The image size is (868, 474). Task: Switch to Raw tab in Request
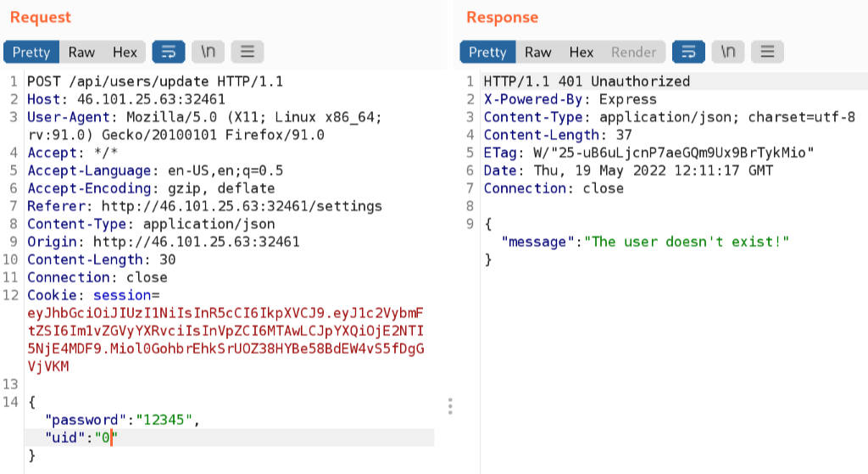click(81, 52)
